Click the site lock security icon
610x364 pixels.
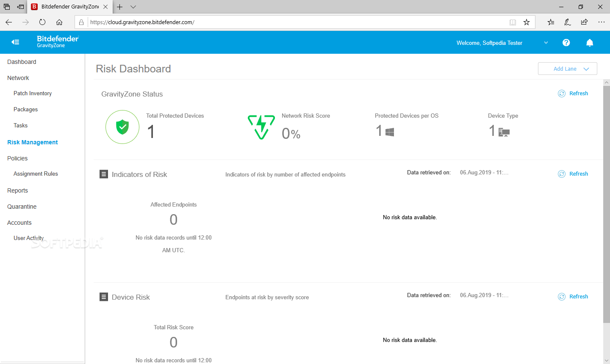81,22
